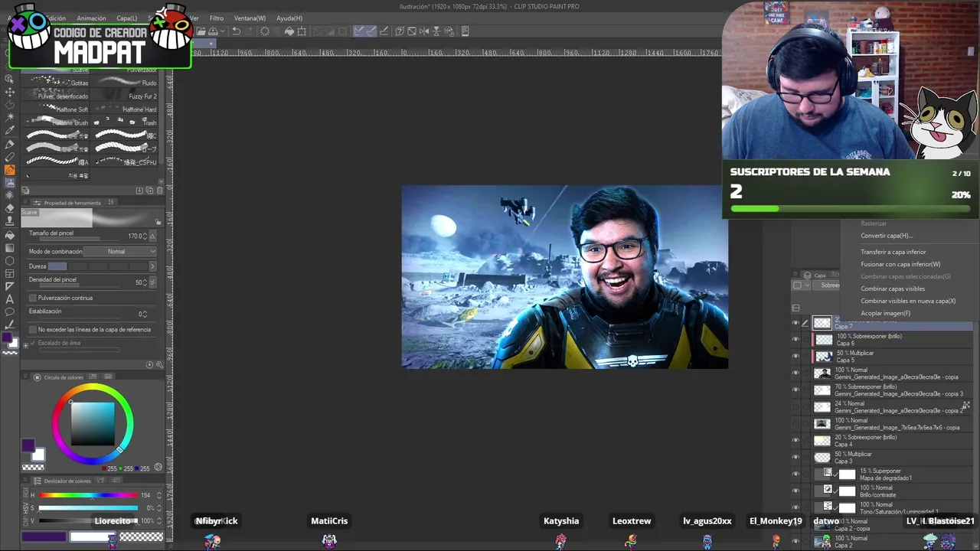Choose Acoplar imagen(F) from context menu
Image resolution: width=980 pixels, height=551 pixels.
[886, 313]
